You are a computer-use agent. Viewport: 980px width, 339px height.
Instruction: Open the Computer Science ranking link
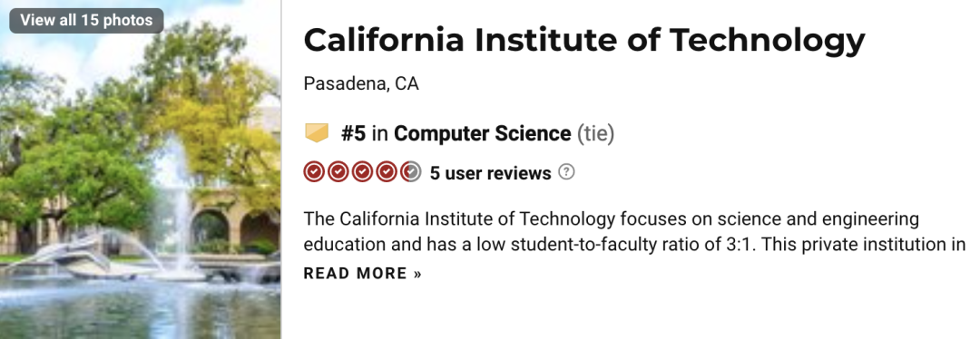tap(483, 133)
